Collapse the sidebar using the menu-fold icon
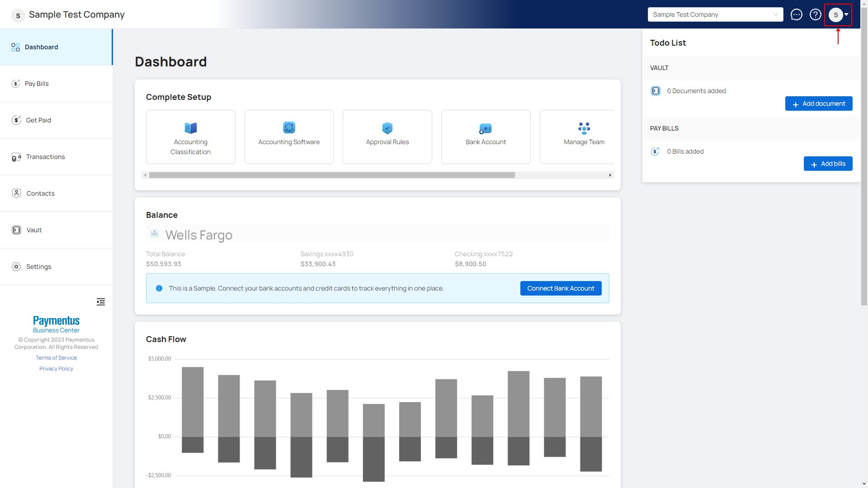The image size is (868, 488). point(101,302)
